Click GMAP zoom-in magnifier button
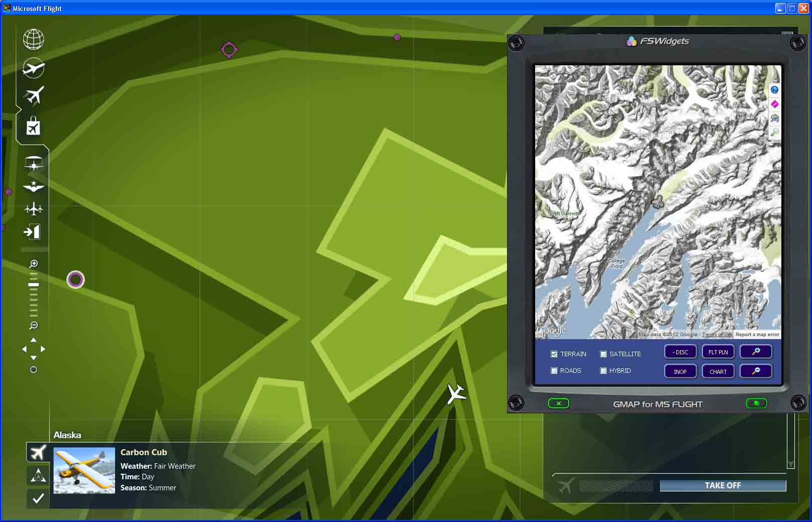Image resolution: width=812 pixels, height=522 pixels. (x=756, y=352)
